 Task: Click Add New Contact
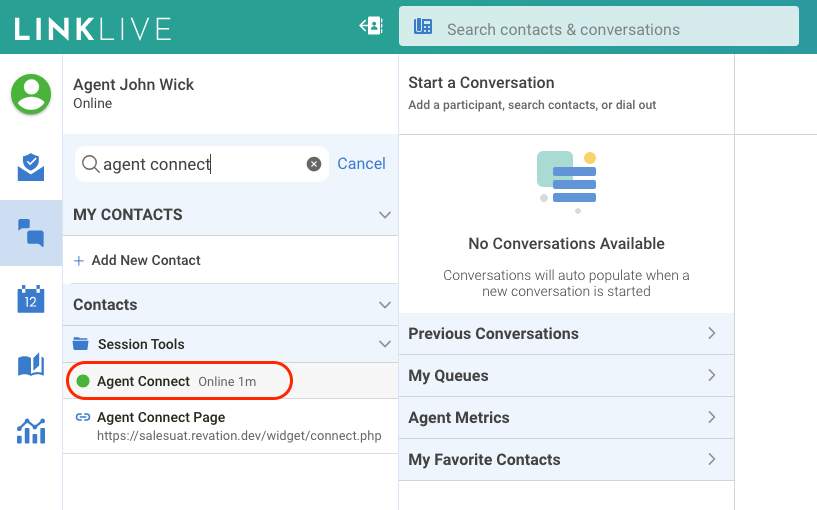point(145,260)
